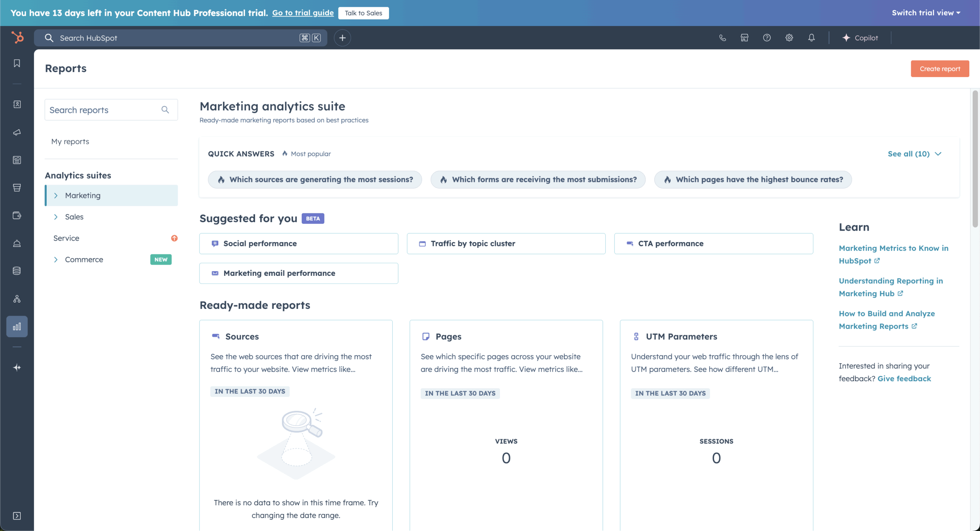
Task: Ask which pages have highest bounce rates
Action: pyautogui.click(x=753, y=179)
